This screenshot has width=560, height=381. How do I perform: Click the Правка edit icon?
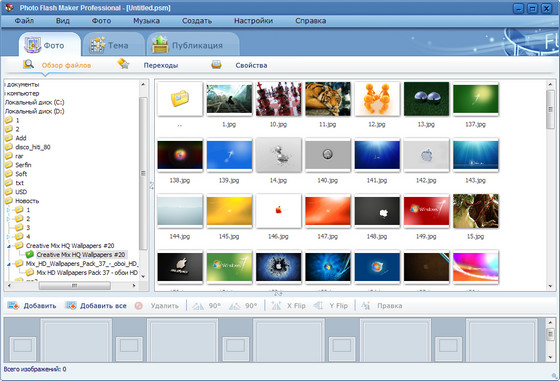coord(366,306)
